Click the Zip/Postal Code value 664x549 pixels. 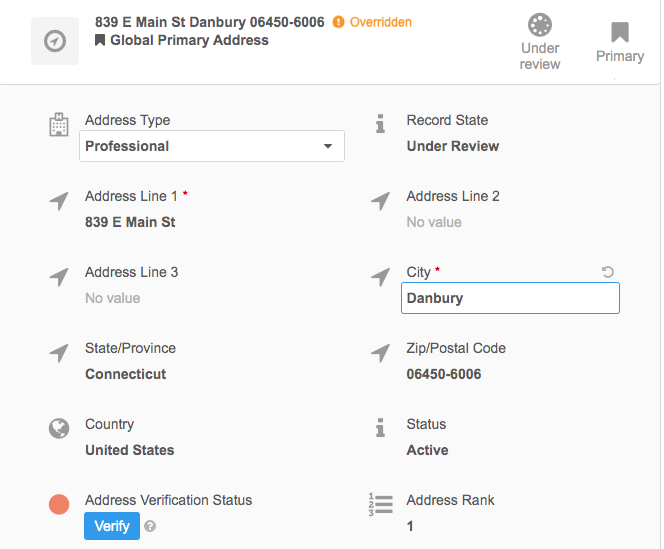pos(444,374)
